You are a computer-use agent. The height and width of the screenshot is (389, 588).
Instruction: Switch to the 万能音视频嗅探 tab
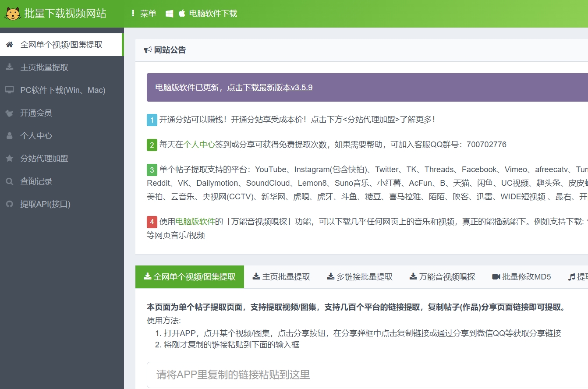442,277
